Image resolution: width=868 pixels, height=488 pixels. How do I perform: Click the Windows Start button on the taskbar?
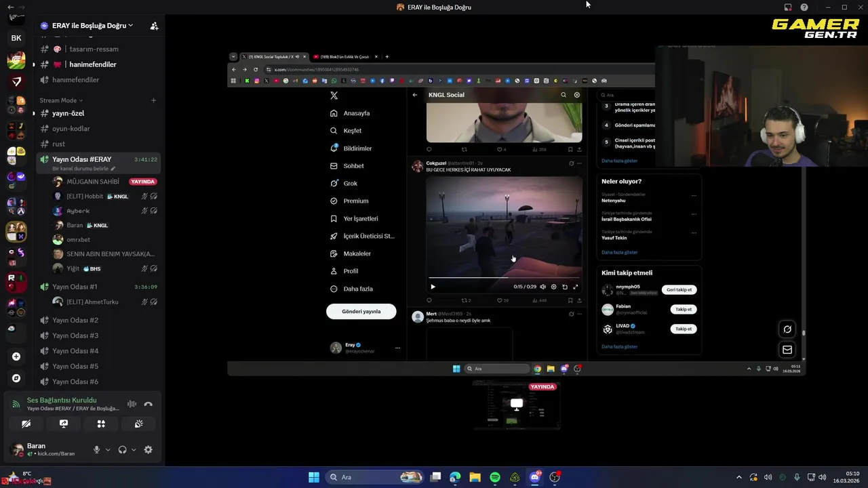314,477
